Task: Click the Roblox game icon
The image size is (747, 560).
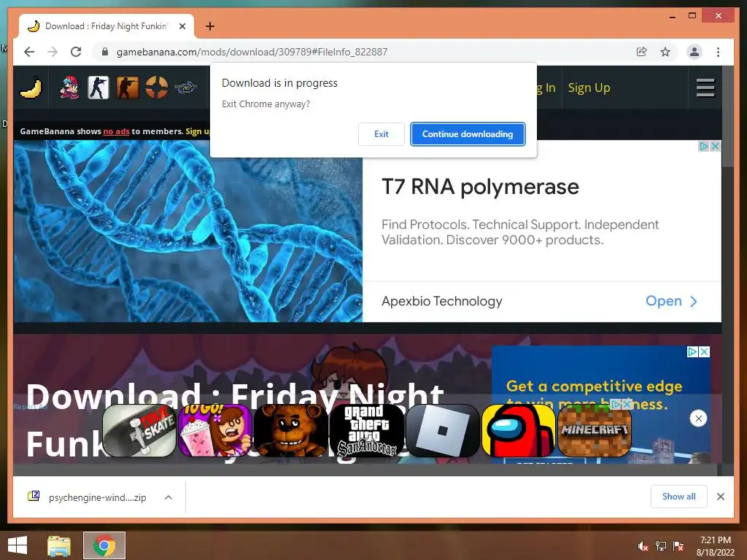Action: (443, 430)
